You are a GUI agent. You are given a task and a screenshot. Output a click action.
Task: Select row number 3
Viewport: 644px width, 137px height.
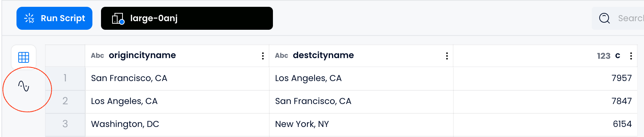65,124
